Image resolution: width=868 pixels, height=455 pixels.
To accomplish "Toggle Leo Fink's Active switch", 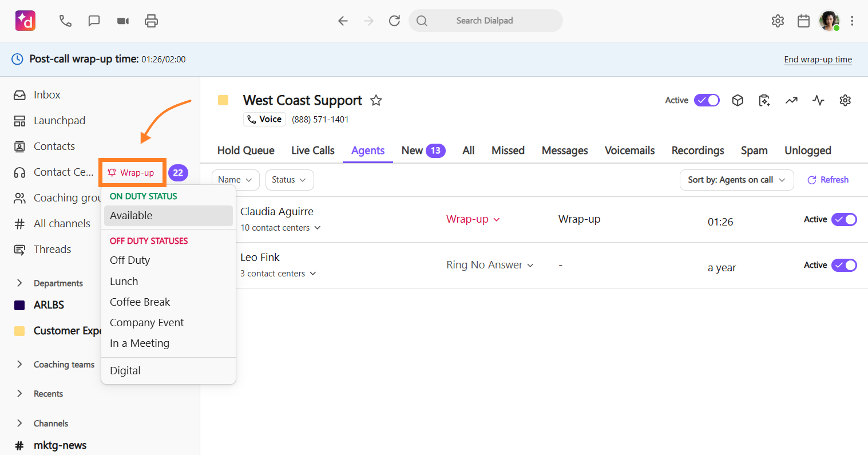I will click(844, 265).
